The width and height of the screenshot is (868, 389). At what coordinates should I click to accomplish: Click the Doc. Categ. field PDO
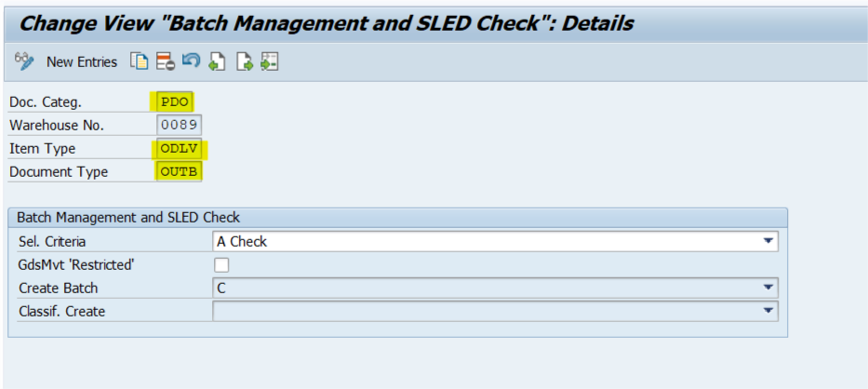[175, 102]
